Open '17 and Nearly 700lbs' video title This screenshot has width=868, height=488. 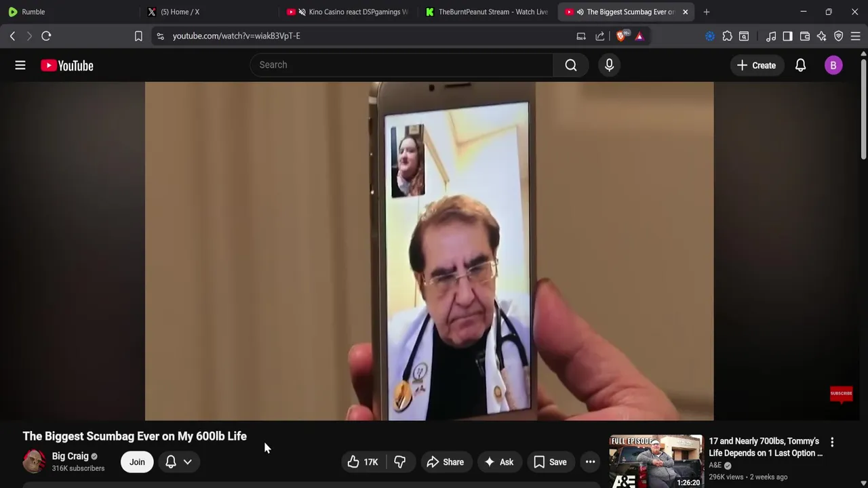pos(766,447)
